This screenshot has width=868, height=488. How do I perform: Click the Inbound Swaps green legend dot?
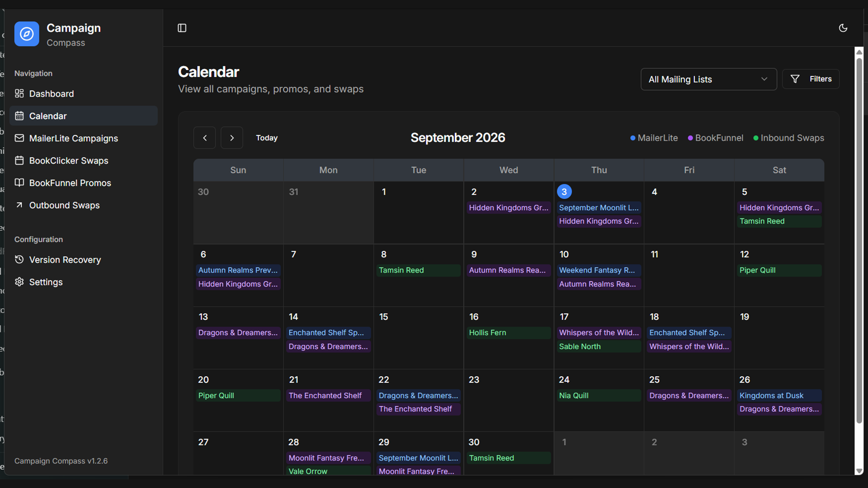[x=756, y=138]
